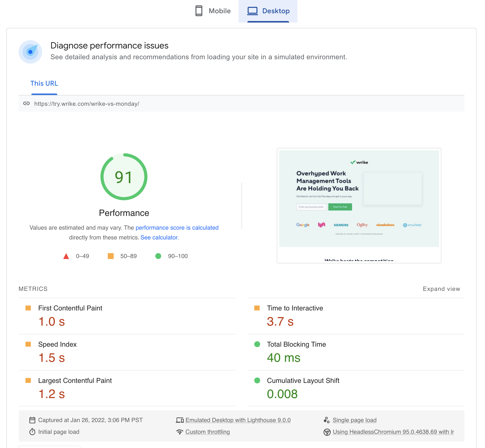Image resolution: width=485 pixels, height=448 pixels.
Task: Click the orange square next to Largest Contentful Paint
Action: click(x=28, y=380)
